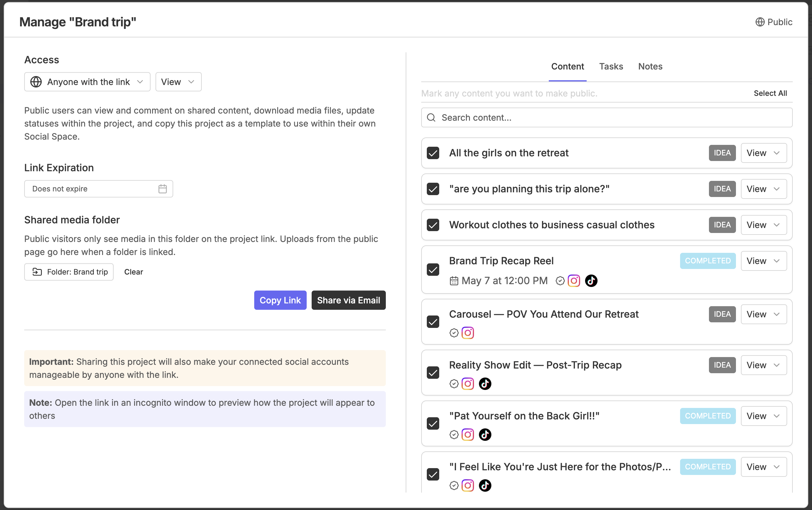The width and height of the screenshot is (812, 510).
Task: Click Select All content link
Action: pos(770,93)
